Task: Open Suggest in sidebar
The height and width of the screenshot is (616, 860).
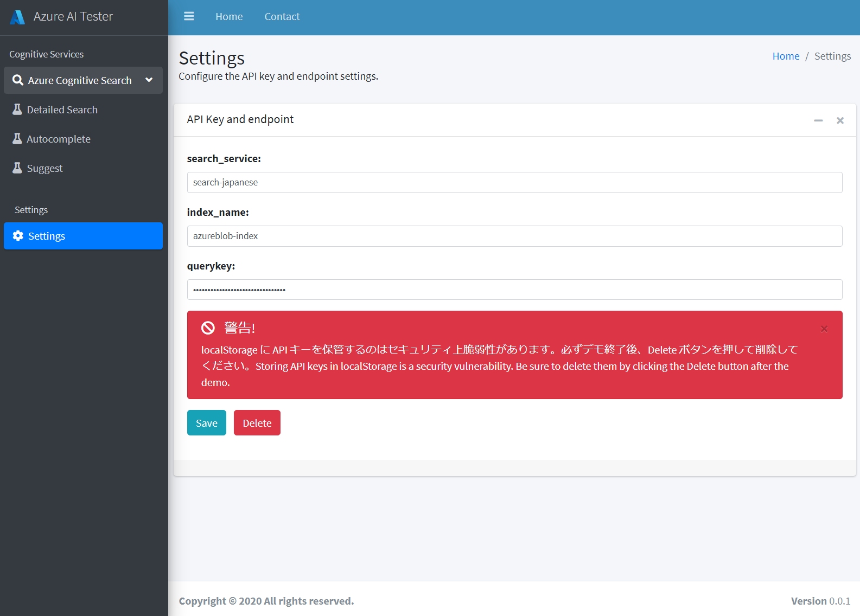Action: pos(83,168)
